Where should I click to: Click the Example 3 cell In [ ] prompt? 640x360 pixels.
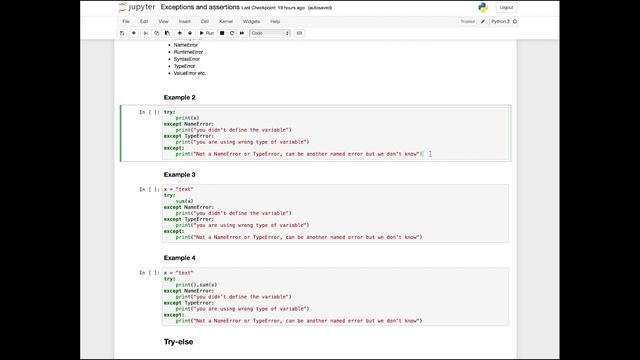149,189
